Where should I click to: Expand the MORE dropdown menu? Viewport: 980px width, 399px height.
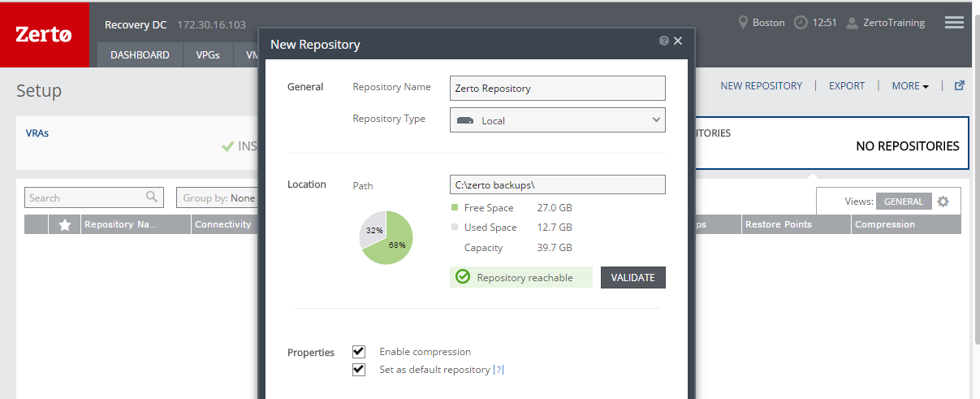tap(909, 86)
